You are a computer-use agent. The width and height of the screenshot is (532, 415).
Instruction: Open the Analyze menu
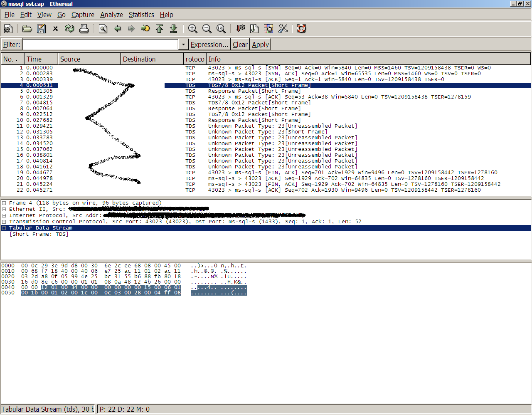[111, 15]
